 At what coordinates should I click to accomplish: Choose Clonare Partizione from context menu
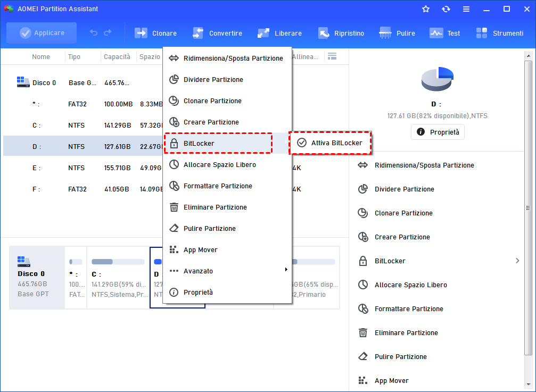click(227, 101)
